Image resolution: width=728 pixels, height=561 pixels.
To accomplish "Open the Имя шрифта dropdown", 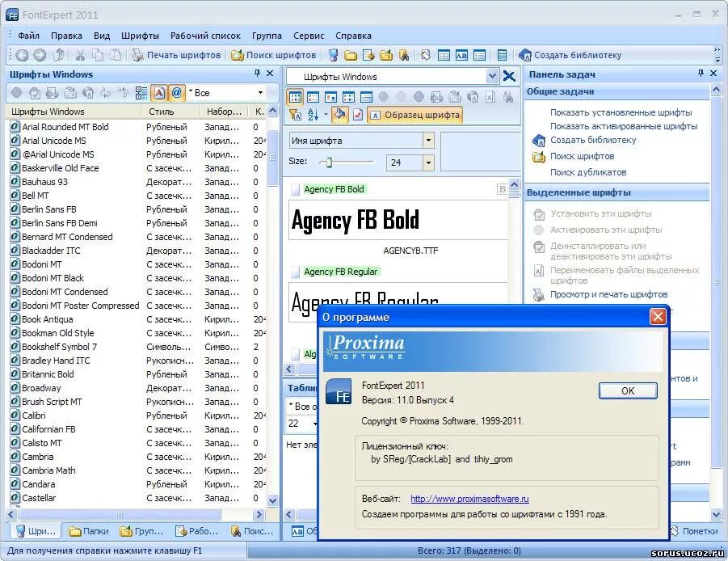I will (x=428, y=141).
